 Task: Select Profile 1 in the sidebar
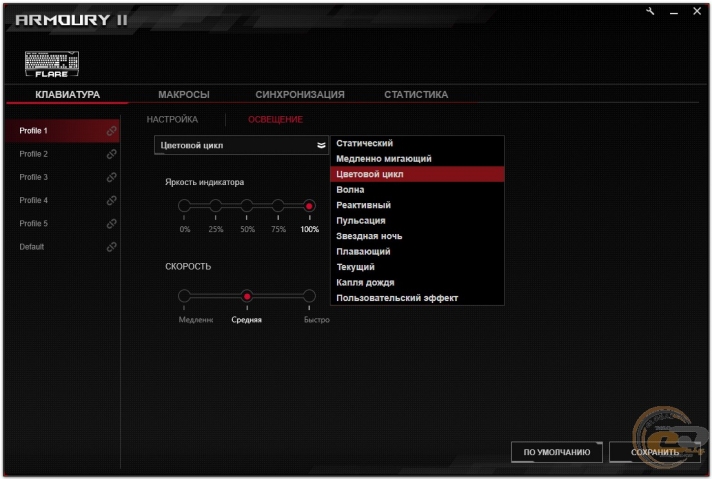(63, 131)
